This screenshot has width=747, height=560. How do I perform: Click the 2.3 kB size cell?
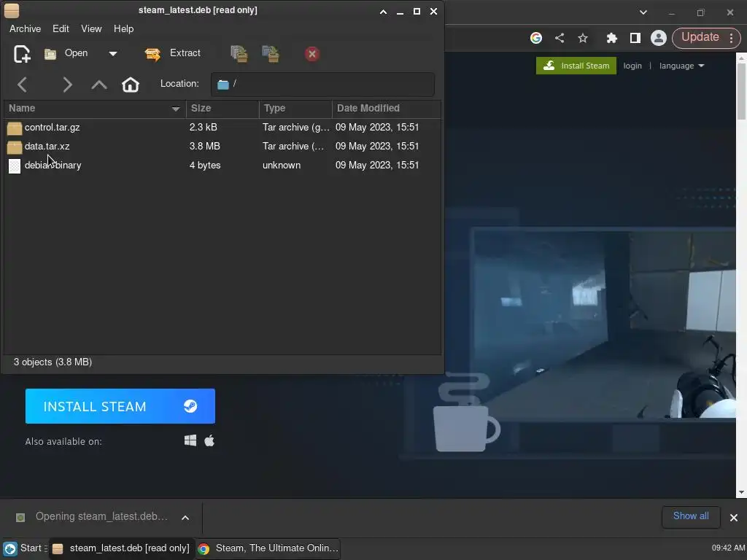(204, 128)
